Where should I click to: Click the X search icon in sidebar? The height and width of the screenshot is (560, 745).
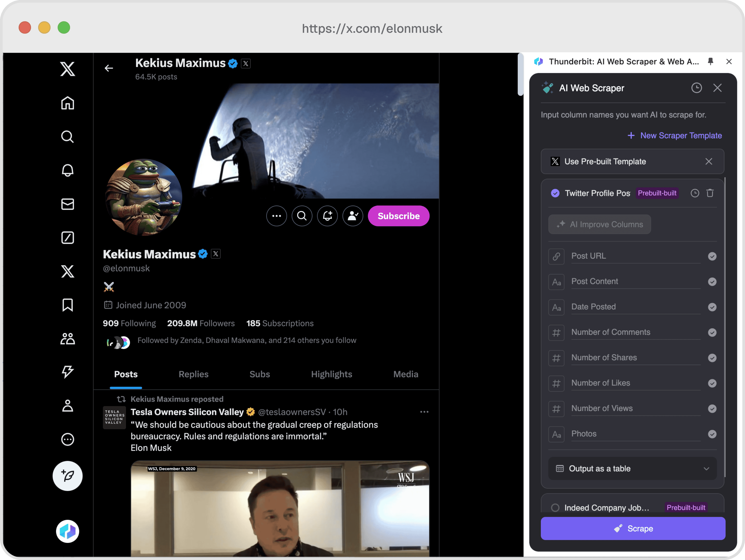(67, 136)
